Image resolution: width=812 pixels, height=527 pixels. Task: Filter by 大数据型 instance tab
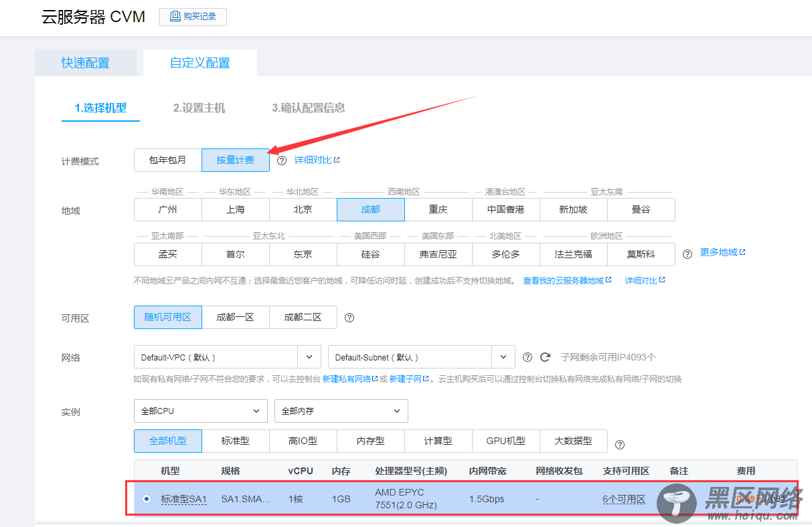point(574,441)
